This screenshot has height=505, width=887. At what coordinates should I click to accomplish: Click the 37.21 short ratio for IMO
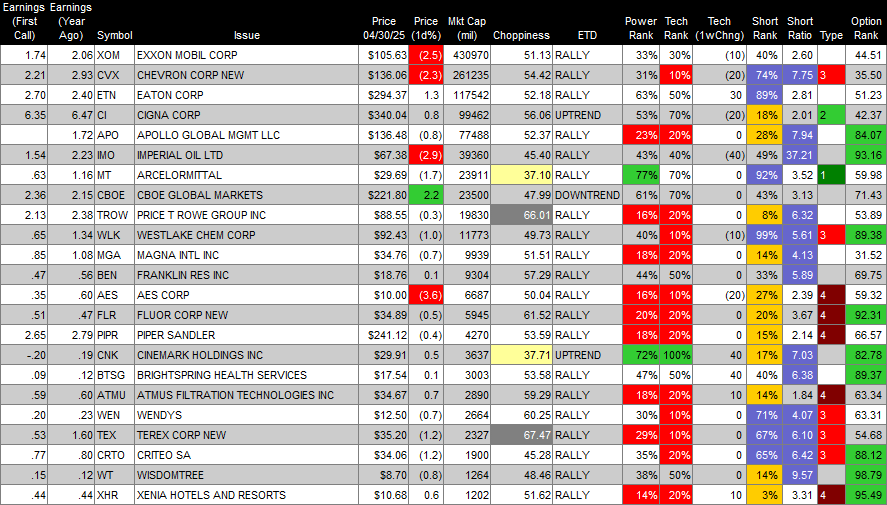800,155
